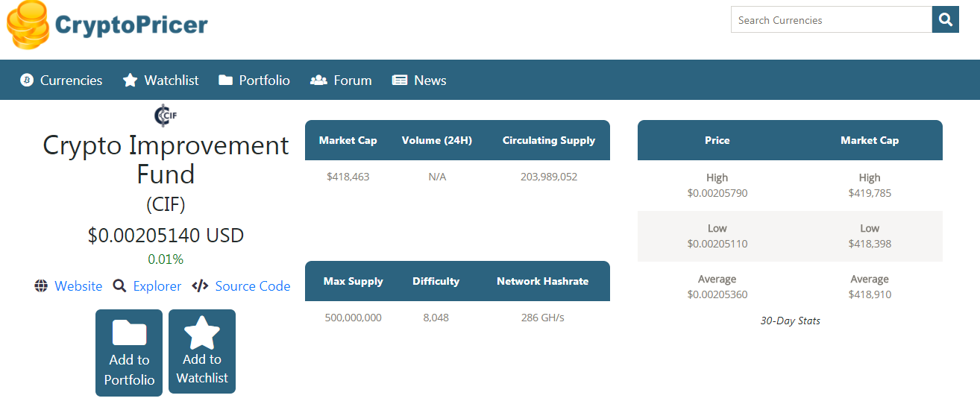Click the people icon beside Forum
Image resolution: width=980 pixels, height=407 pixels.
pyautogui.click(x=318, y=80)
